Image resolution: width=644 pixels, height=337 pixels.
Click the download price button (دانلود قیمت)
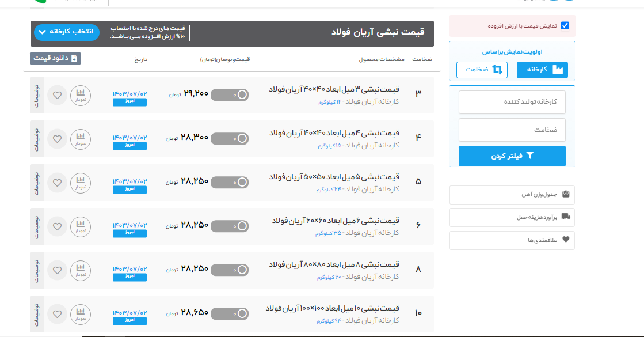pos(55,58)
